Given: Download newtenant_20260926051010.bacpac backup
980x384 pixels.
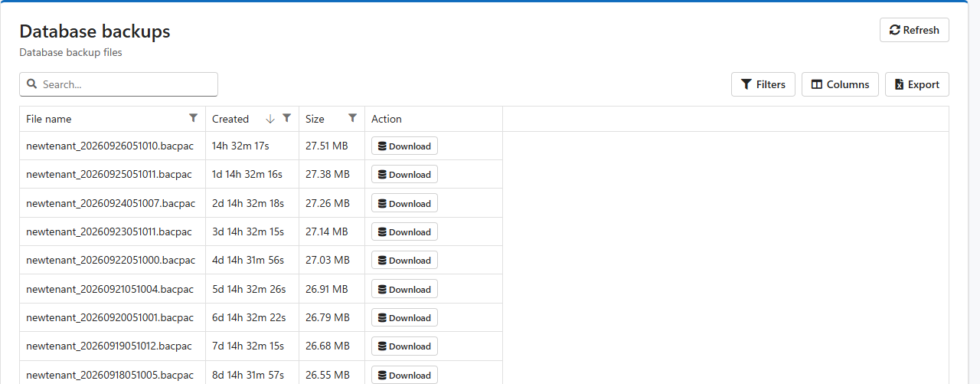Looking at the screenshot, I should tap(404, 146).
